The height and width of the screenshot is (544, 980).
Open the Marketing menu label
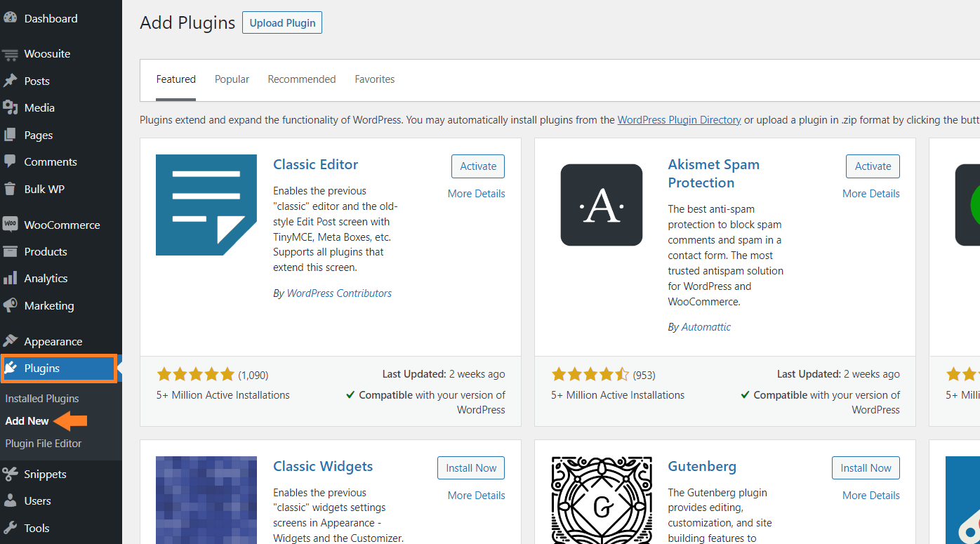(49, 305)
